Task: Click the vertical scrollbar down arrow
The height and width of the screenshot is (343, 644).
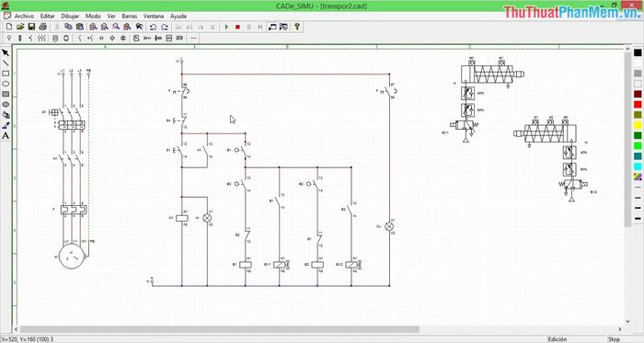Action: (x=627, y=321)
